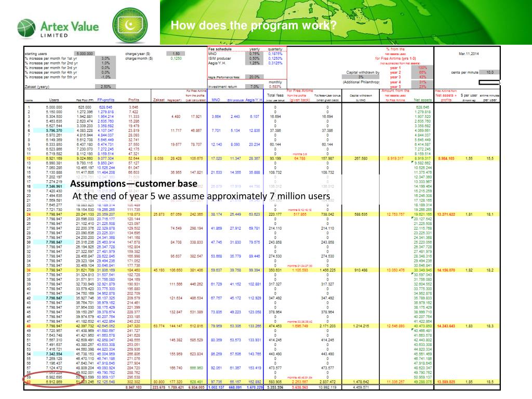Click the month 12 Zakaat value 8.038

pyautogui.click(x=159, y=158)
